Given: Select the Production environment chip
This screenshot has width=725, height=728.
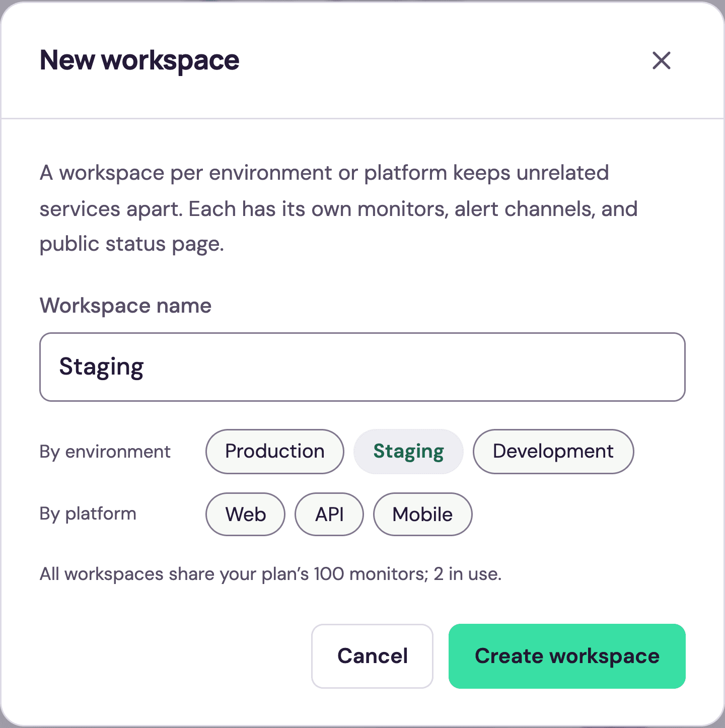Looking at the screenshot, I should pos(275,452).
